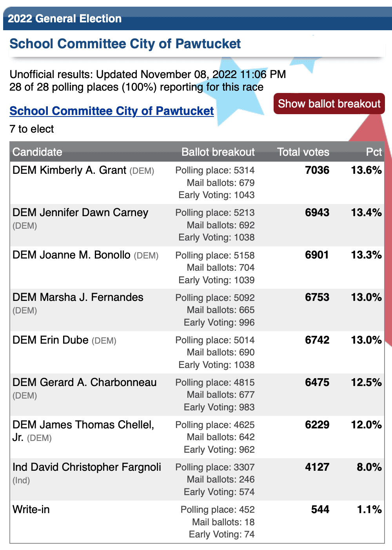Click the Pct column header
The height and width of the screenshot is (550, 392).
coord(374,152)
